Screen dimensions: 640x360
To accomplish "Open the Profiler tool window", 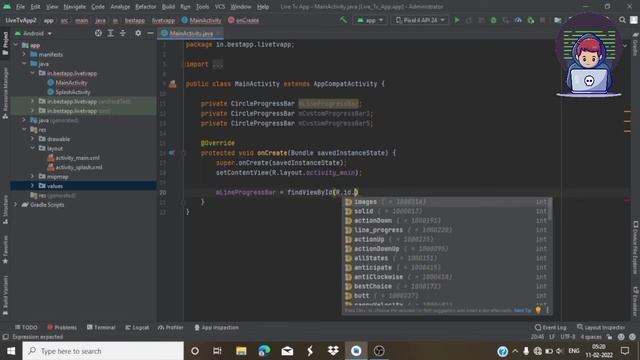I will point(171,327).
